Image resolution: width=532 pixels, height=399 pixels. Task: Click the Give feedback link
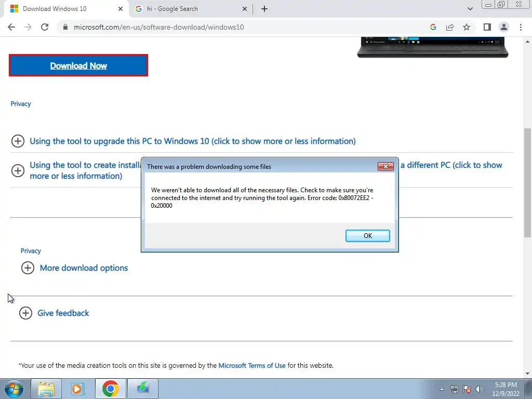click(x=63, y=313)
